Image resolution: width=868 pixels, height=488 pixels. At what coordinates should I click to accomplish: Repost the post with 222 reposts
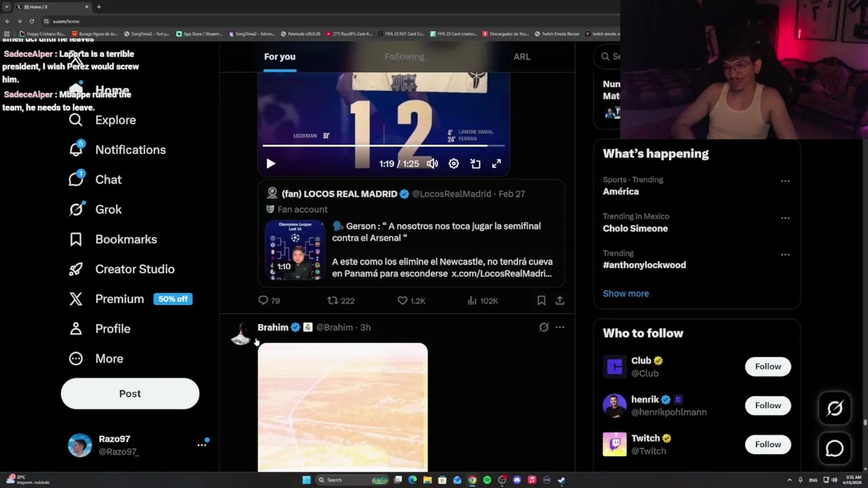pyautogui.click(x=340, y=300)
